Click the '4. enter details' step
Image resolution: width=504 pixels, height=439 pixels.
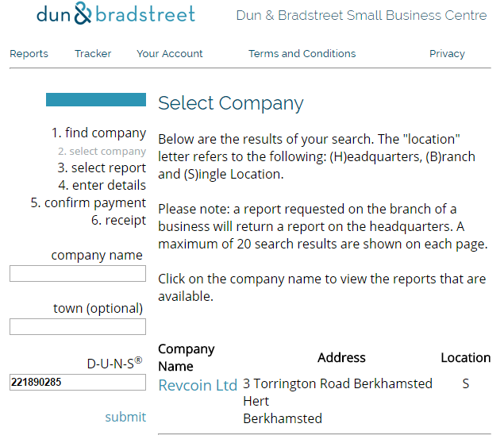point(102,186)
